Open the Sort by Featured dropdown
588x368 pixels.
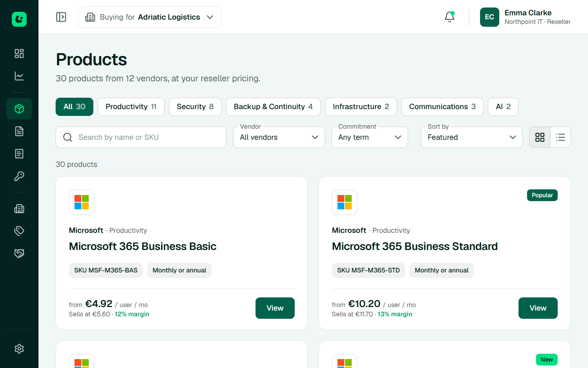tap(472, 137)
